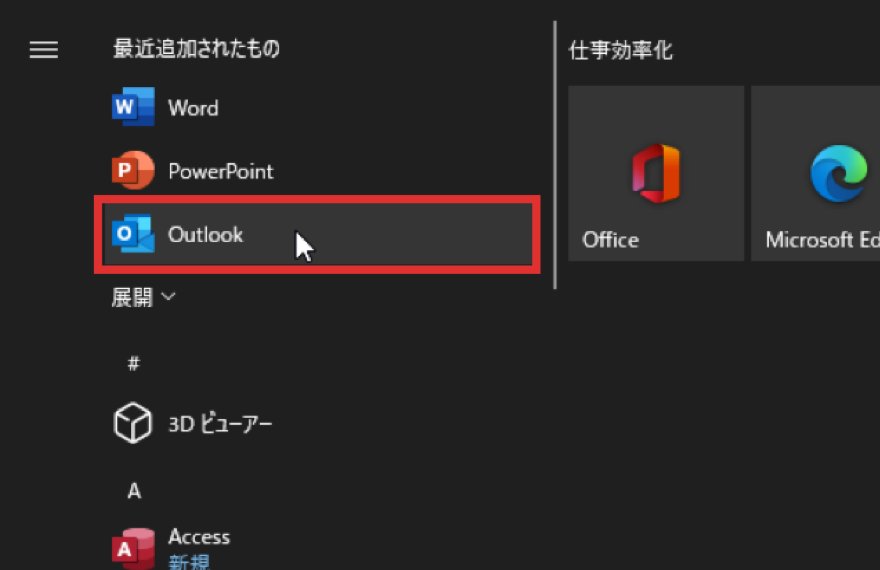Select the 'Outlook' text label
The width and height of the screenshot is (880, 570).
point(205,235)
